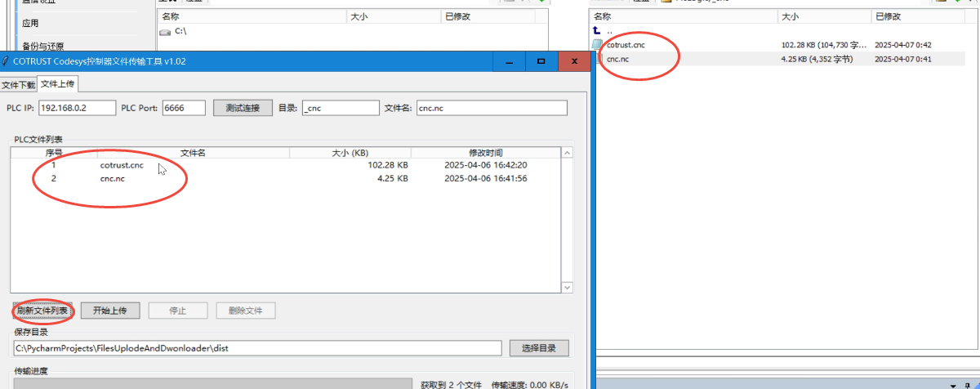Open cotrust.cnc in the right file panel
Viewport: 980px width, 389px height.
(x=626, y=45)
